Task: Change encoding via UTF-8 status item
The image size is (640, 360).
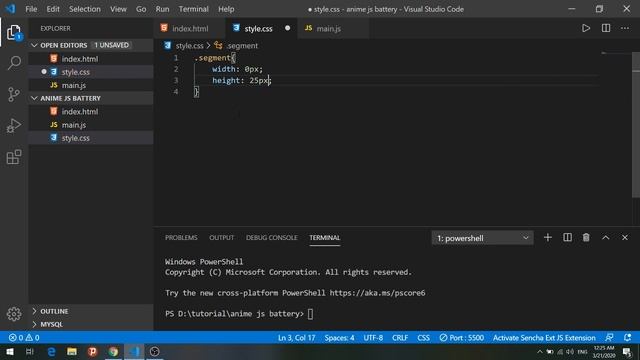Action: 373,338
